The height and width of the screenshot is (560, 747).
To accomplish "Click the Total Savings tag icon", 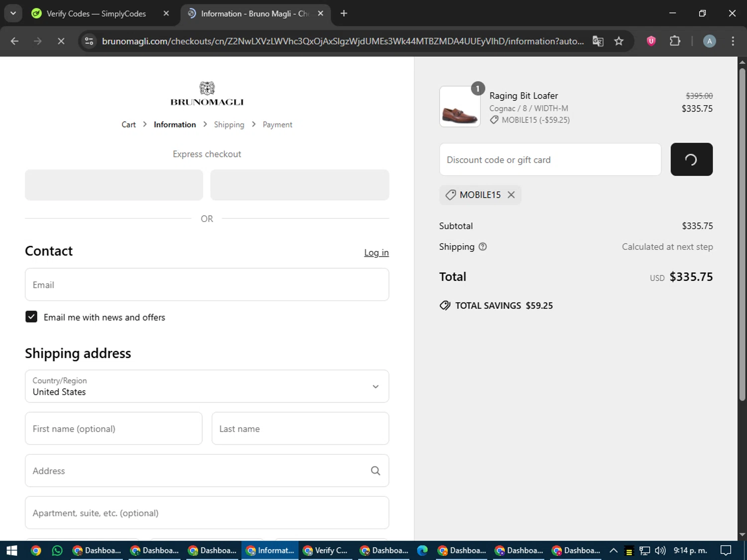I will [x=445, y=305].
